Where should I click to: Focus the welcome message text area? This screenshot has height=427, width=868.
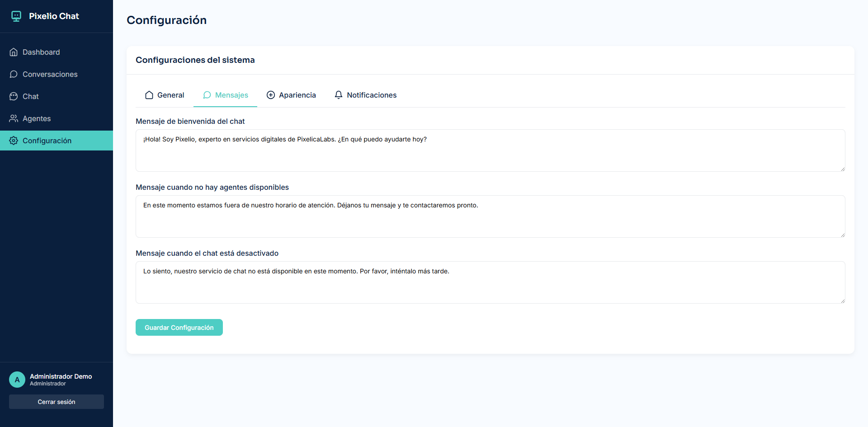[x=491, y=150]
